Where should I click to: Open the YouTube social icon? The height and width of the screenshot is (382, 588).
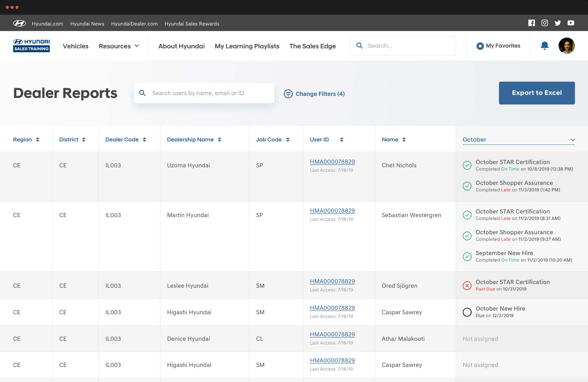pos(571,23)
